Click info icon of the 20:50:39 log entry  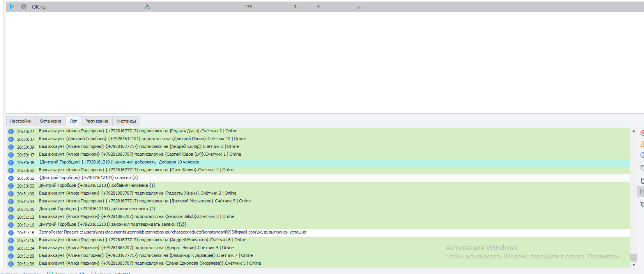click(x=11, y=147)
